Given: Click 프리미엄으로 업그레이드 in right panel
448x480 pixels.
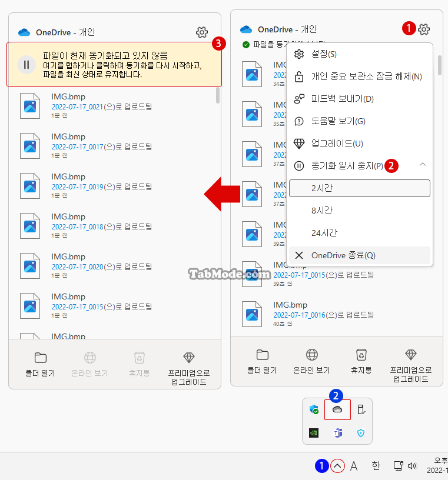Looking at the screenshot, I should point(410,366).
